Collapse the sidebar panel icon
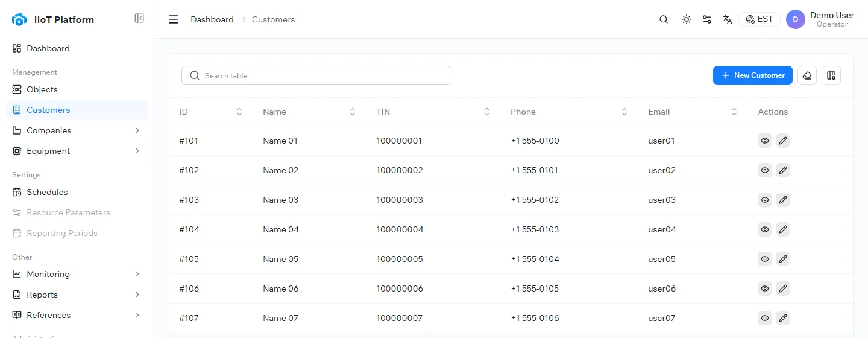 pos(139,19)
